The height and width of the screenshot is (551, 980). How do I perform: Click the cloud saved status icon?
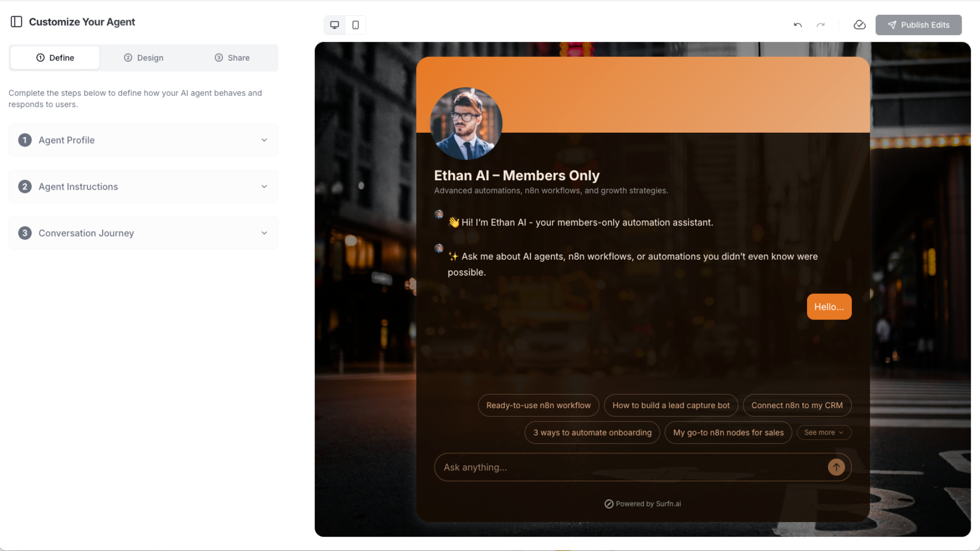860,24
